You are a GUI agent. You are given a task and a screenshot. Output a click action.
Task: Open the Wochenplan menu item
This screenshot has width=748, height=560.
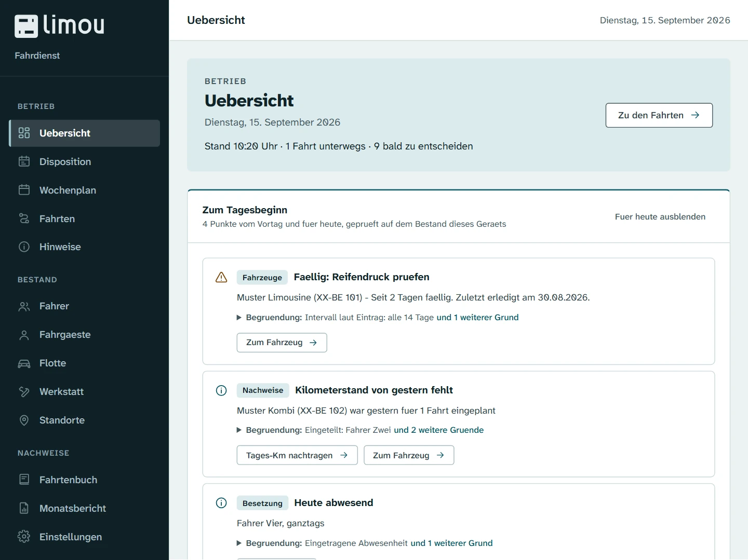(x=84, y=190)
